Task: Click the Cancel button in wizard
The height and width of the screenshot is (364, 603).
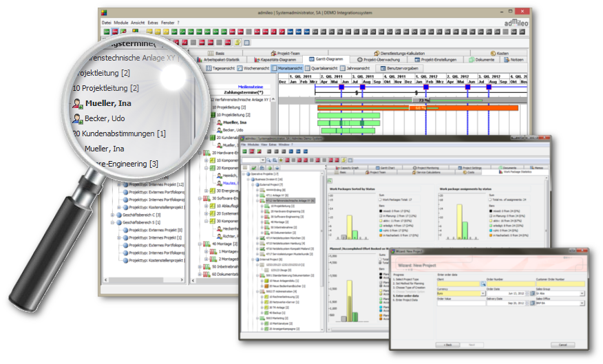Action: click(562, 344)
